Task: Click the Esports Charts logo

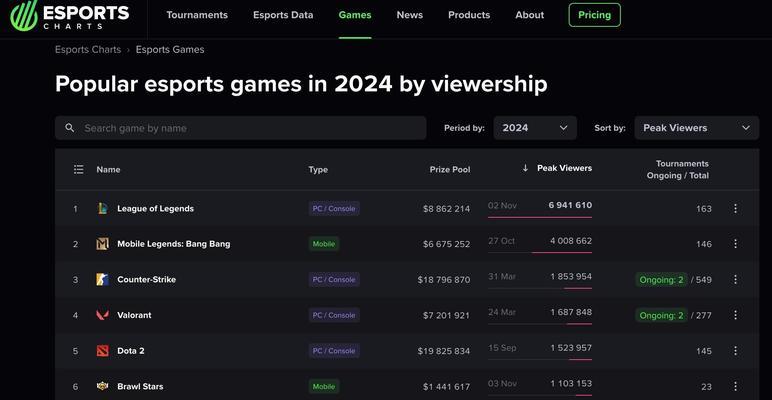Action: [x=69, y=16]
